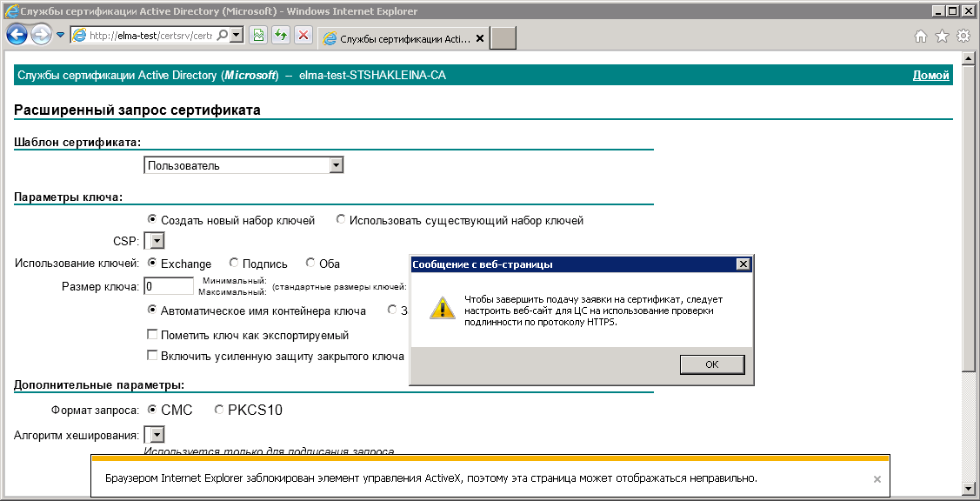Follow the Домой link in header

pyautogui.click(x=930, y=76)
